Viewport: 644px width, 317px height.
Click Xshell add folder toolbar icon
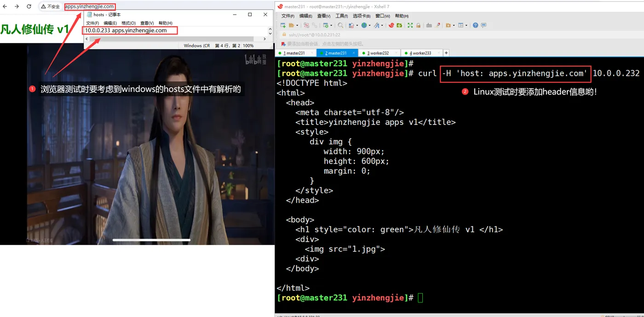point(448,25)
